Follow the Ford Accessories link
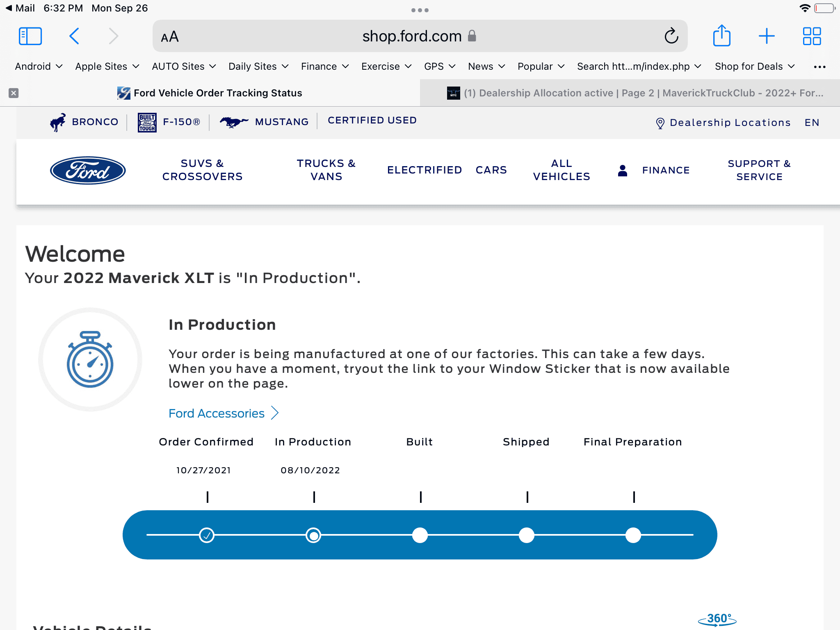Image resolution: width=840 pixels, height=630 pixels. pos(217,413)
